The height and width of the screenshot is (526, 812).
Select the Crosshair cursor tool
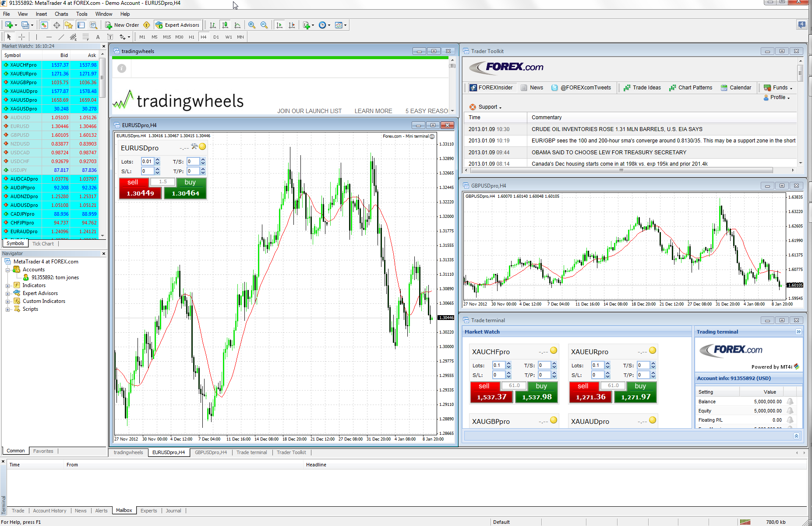(21, 37)
